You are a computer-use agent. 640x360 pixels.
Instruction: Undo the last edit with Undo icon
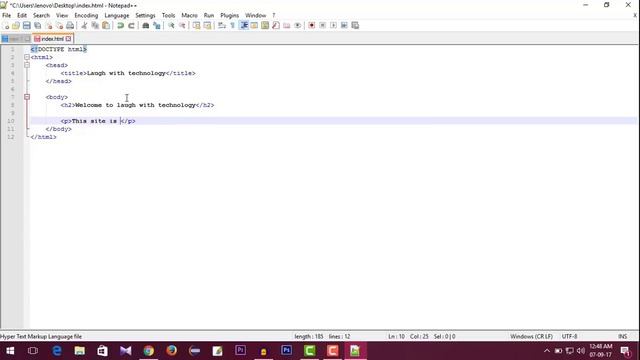click(120, 26)
